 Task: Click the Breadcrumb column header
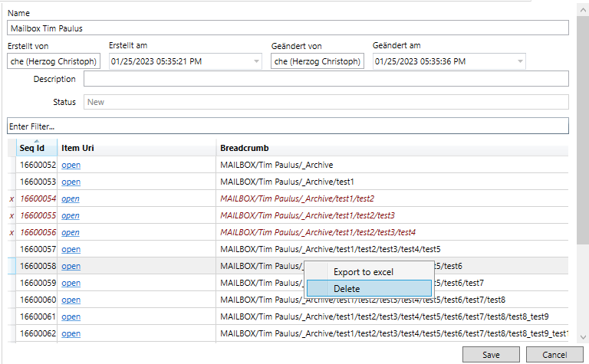coord(392,148)
